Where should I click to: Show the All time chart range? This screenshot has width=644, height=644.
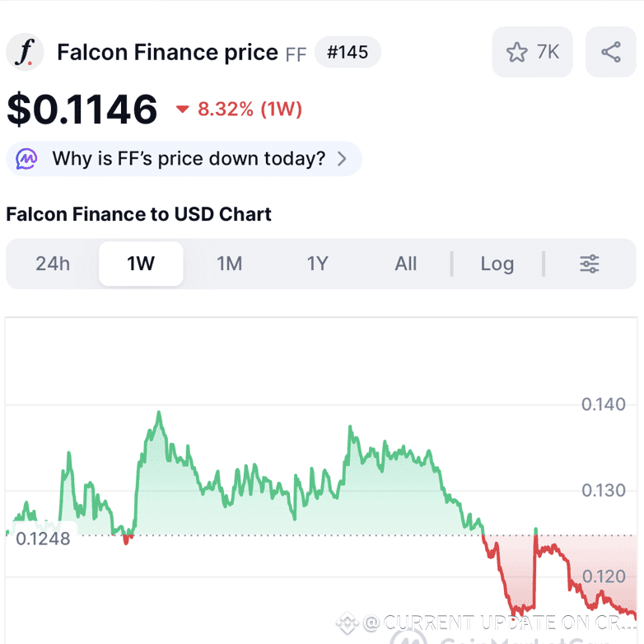406,264
